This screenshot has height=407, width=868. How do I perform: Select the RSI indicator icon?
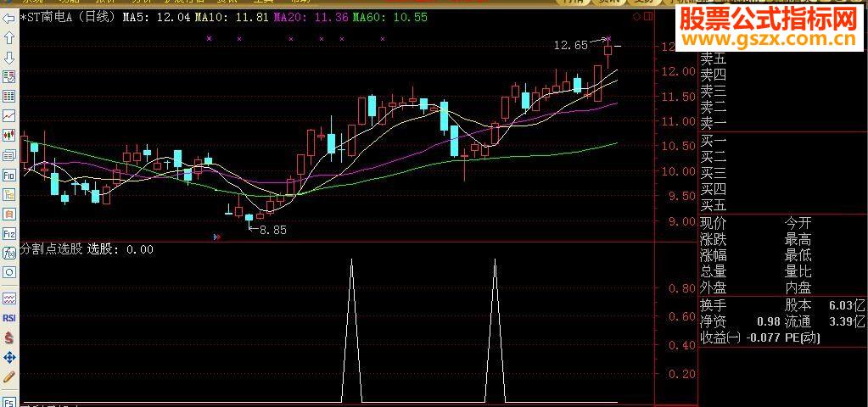coord(8,318)
